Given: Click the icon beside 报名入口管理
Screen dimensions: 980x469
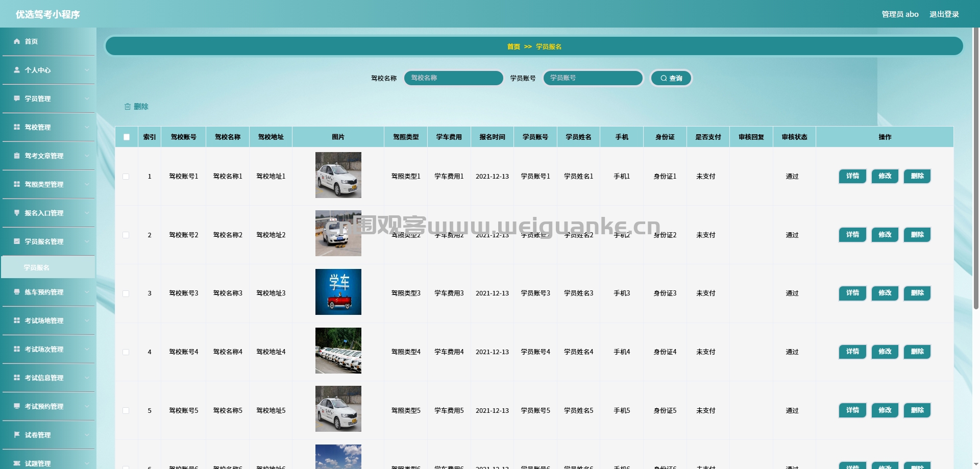Looking at the screenshot, I should click(x=17, y=213).
